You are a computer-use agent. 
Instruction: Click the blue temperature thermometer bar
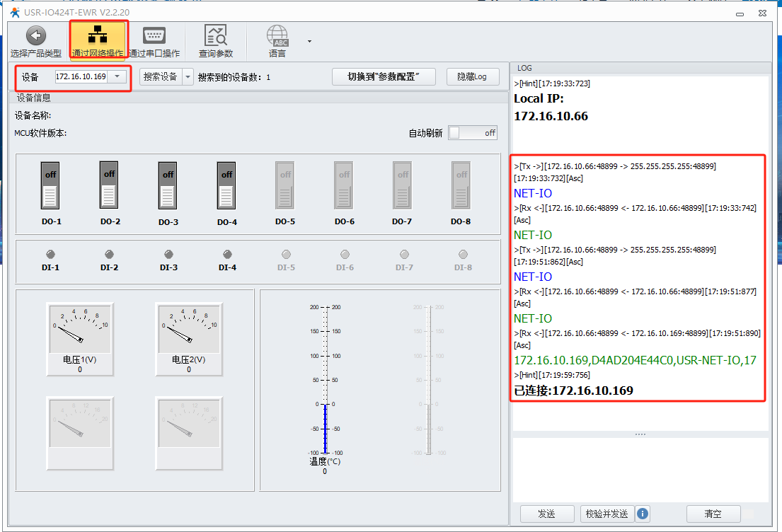[325, 428]
